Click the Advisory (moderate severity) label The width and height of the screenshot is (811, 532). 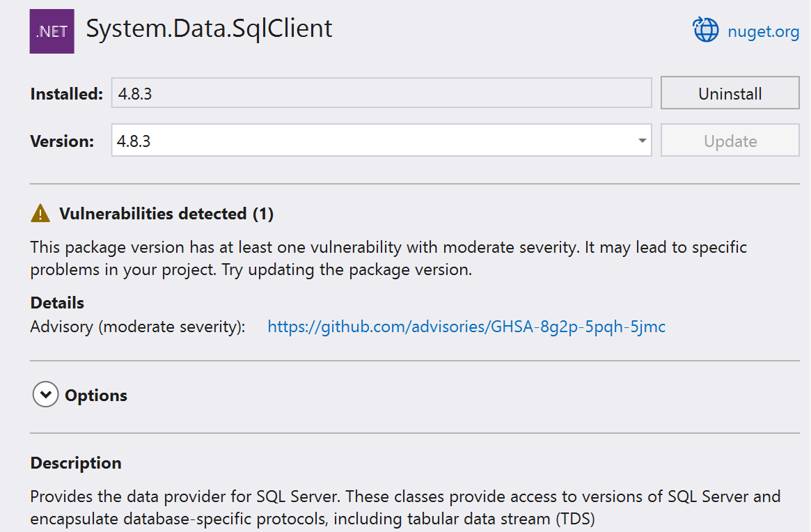tap(138, 327)
